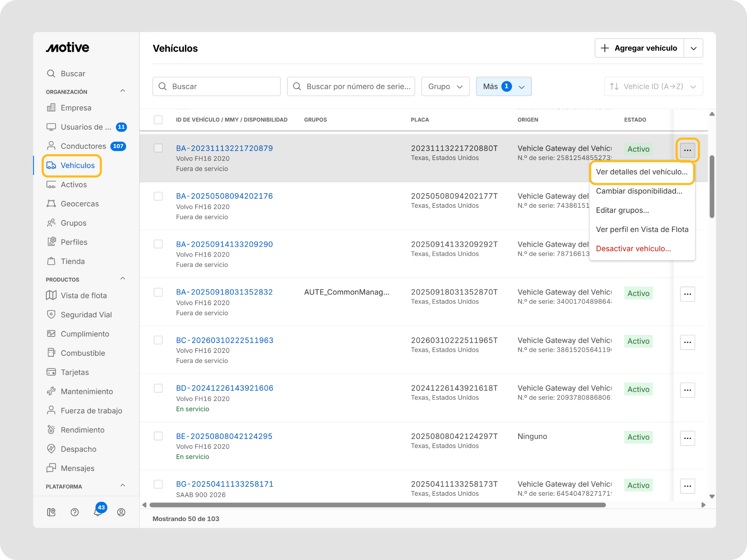Open Seguridad Vial from the sidebar
The image size is (747, 560).
tap(86, 315)
